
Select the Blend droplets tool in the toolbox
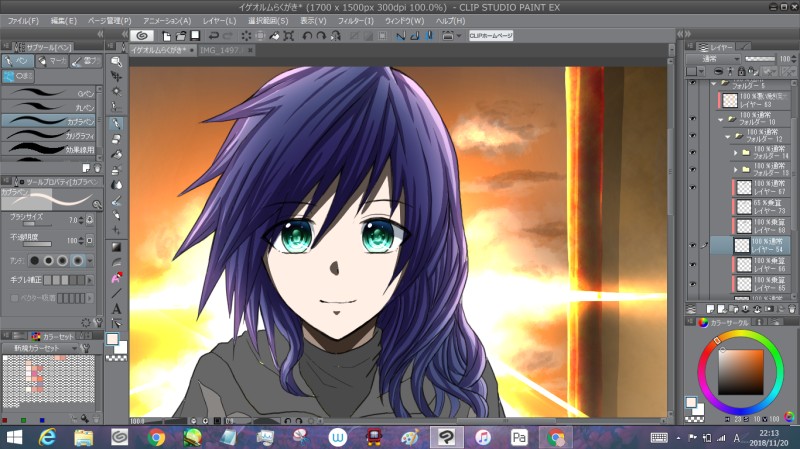116,185
